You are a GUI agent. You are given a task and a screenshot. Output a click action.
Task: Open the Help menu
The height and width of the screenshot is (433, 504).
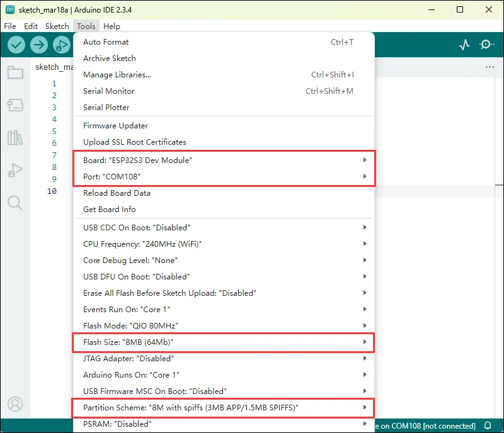pos(112,26)
